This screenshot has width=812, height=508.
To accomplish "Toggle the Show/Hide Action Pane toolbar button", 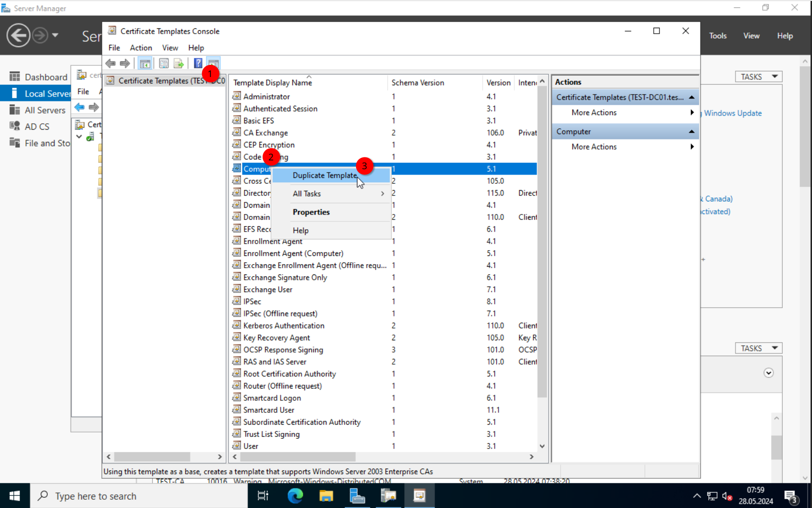I will tap(213, 63).
